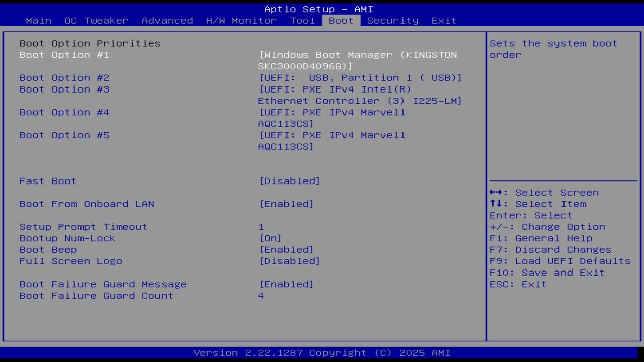Toggle Boot From Onboard LAN Enabled value
Screen dimensions: 644x362
click(286, 204)
